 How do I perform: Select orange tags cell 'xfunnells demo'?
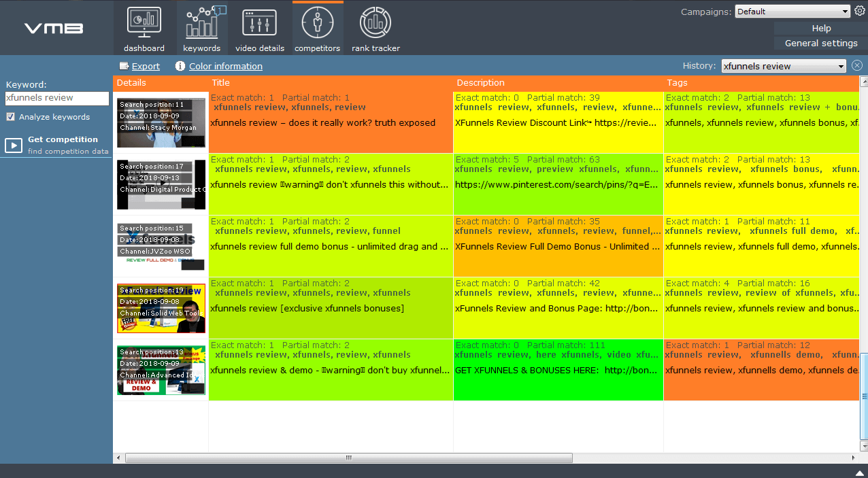[x=761, y=370]
